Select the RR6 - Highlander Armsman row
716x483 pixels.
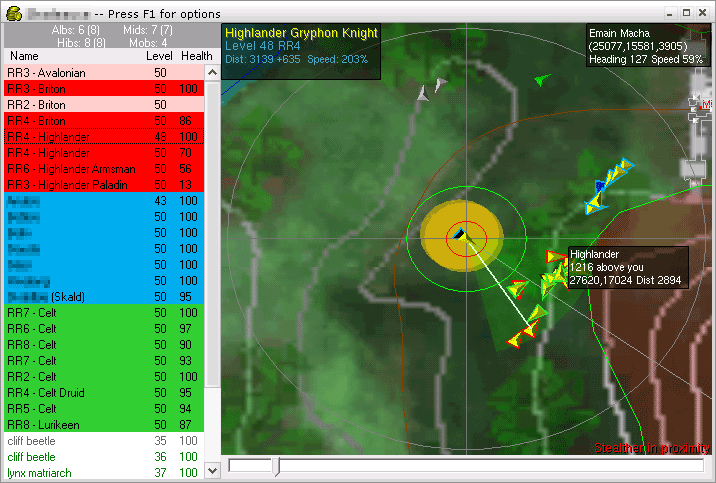[x=104, y=168]
